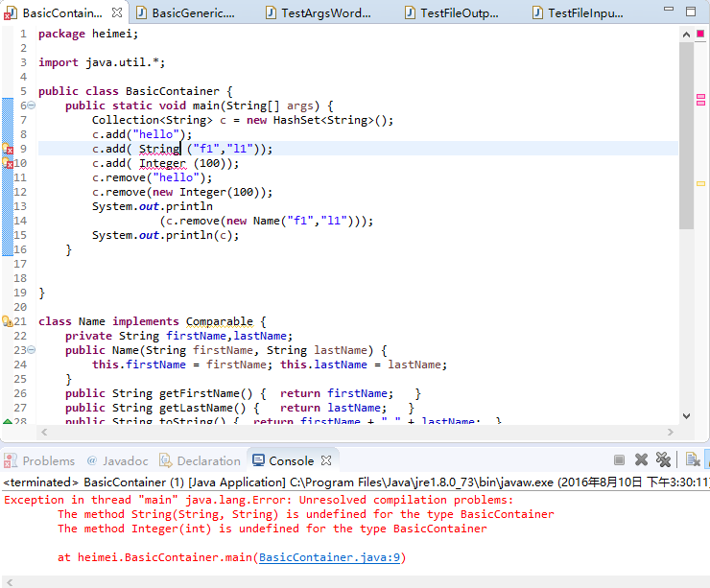Click the warning marker on line 21
This screenshot has height=588, width=710.
click(8, 321)
